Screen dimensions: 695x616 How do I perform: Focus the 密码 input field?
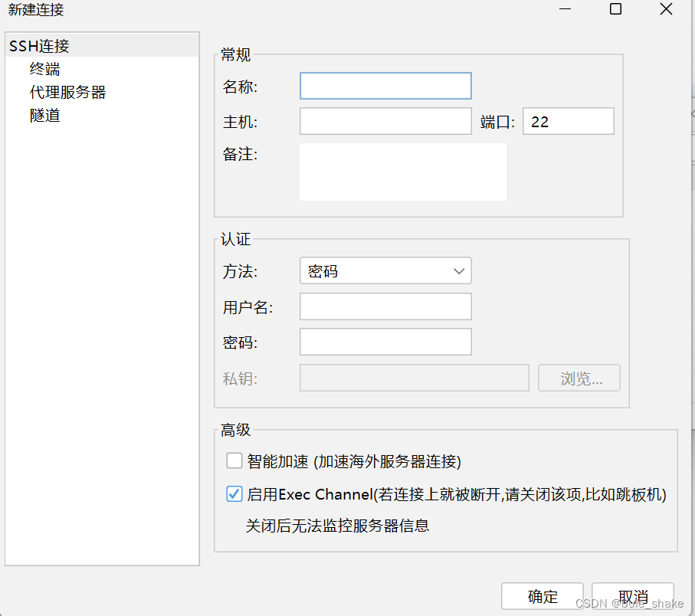(x=385, y=341)
